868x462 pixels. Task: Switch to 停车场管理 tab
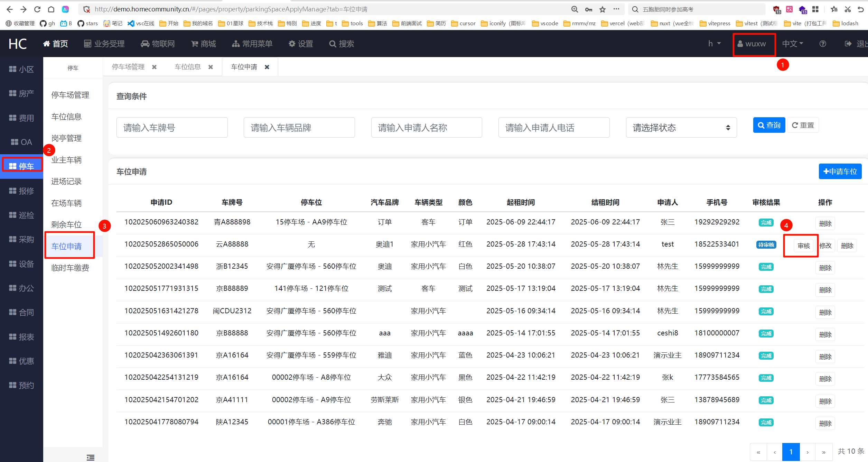click(x=128, y=67)
